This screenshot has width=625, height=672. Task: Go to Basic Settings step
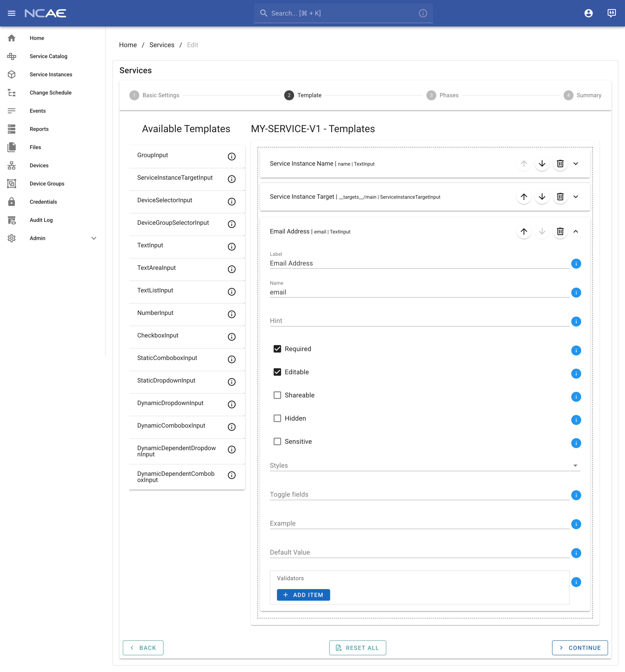(154, 95)
